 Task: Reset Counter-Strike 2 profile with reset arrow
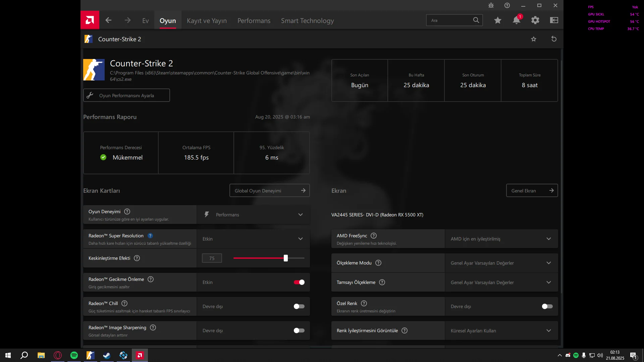(554, 39)
